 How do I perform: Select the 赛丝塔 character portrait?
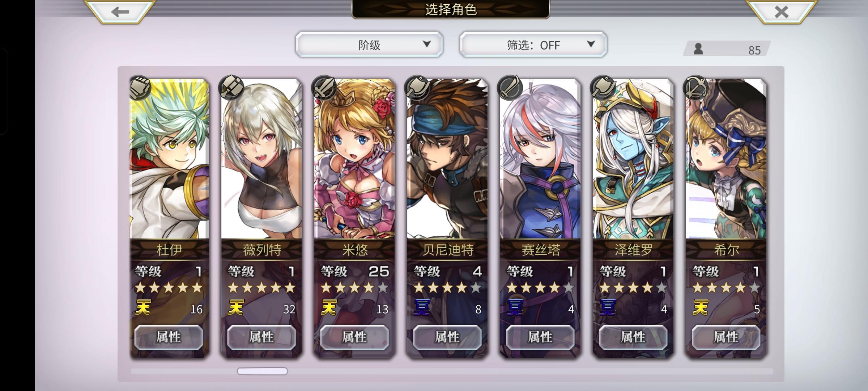click(x=540, y=159)
